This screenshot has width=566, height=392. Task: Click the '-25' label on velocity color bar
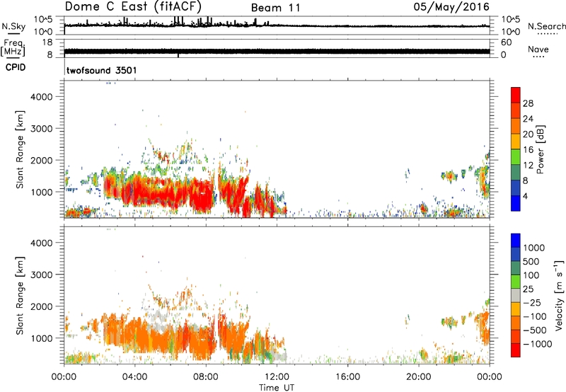tap(531, 303)
